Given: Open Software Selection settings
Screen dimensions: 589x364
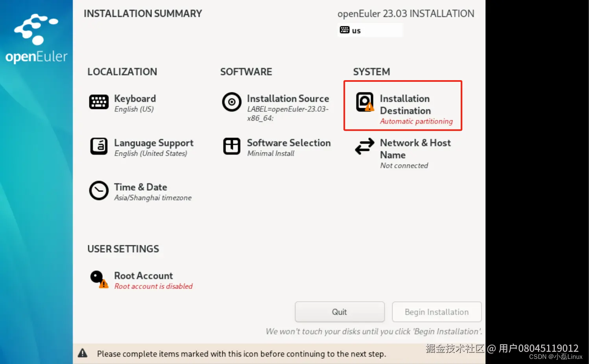Looking at the screenshot, I should tap(289, 143).
